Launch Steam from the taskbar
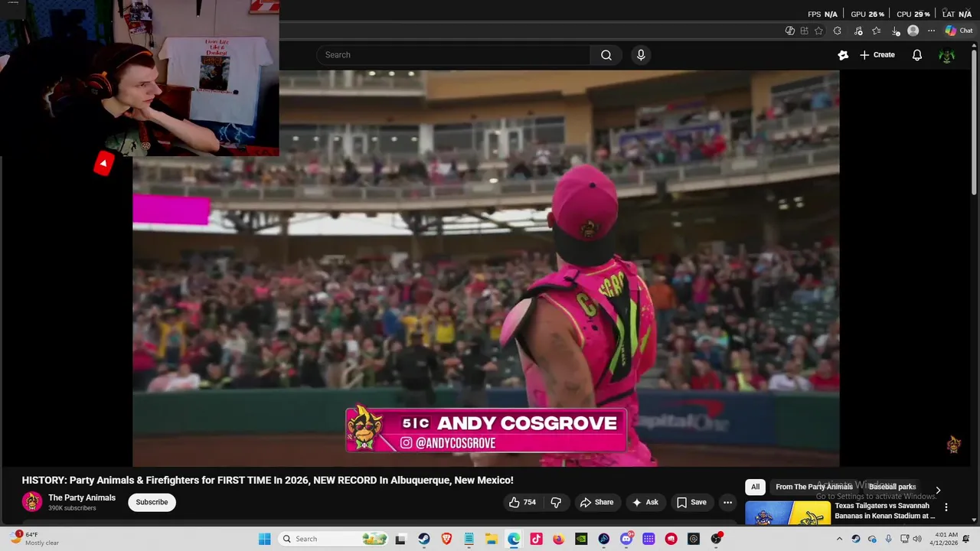The width and height of the screenshot is (980, 551). coord(424,539)
